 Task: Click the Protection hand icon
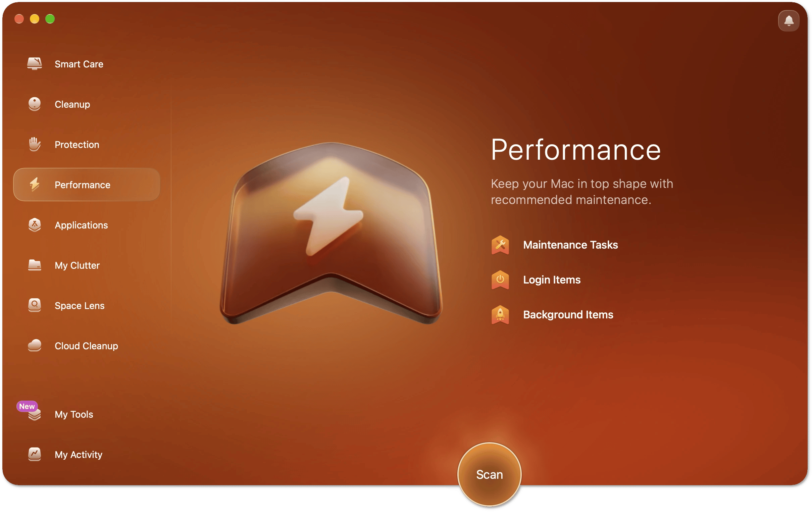pyautogui.click(x=35, y=144)
